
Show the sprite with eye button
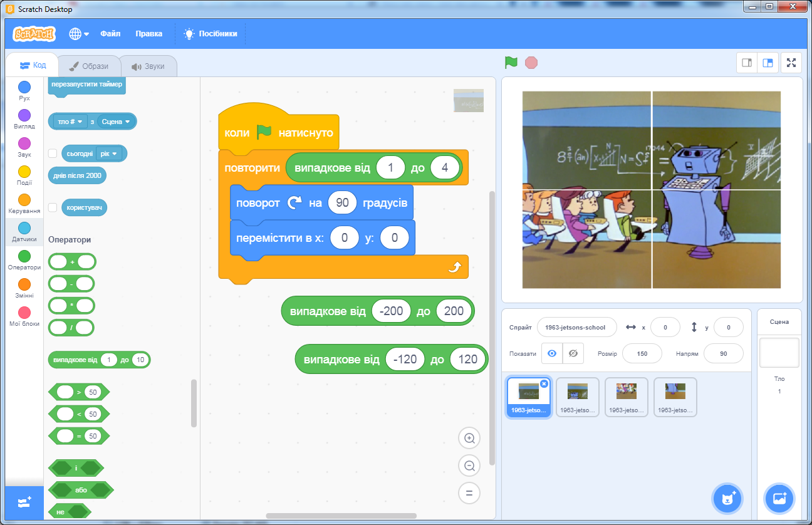tap(551, 353)
